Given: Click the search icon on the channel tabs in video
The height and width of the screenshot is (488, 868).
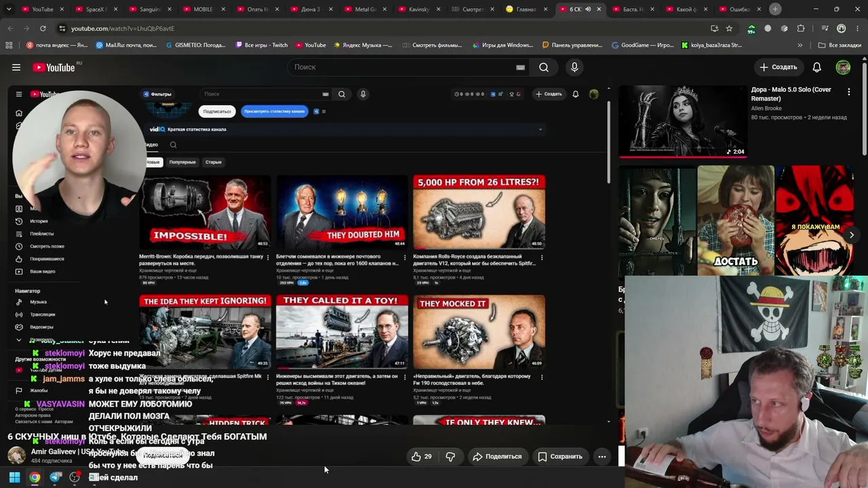Looking at the screenshot, I should click(173, 144).
